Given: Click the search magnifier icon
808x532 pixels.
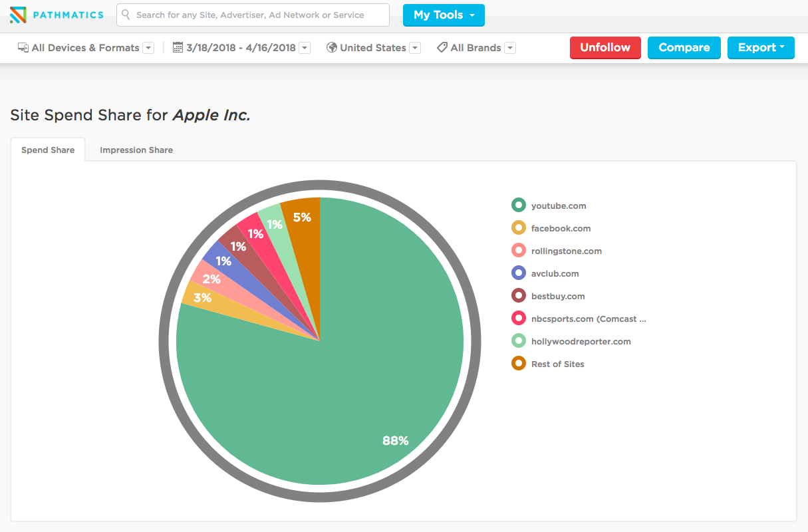Looking at the screenshot, I should 126,15.
